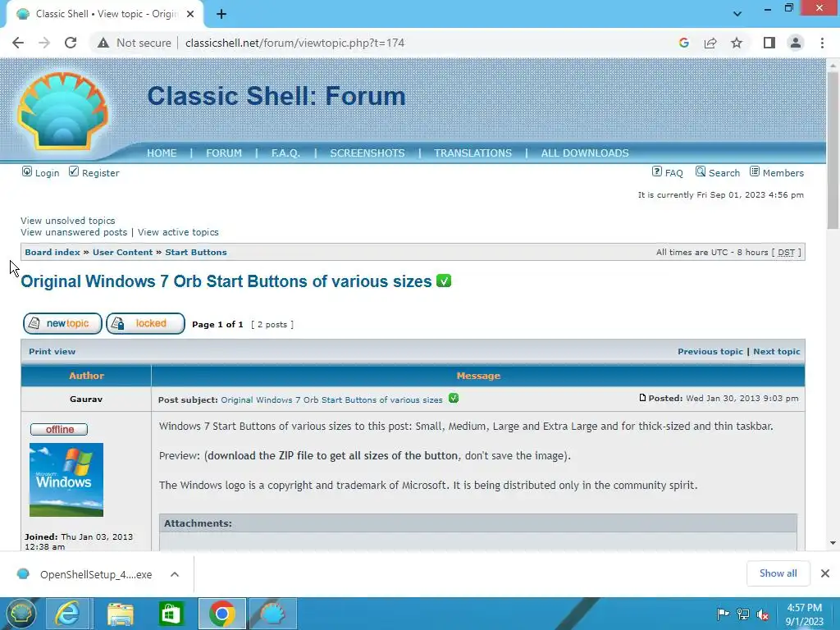
Task: Launch Internet Explorer from taskbar
Action: click(67, 614)
